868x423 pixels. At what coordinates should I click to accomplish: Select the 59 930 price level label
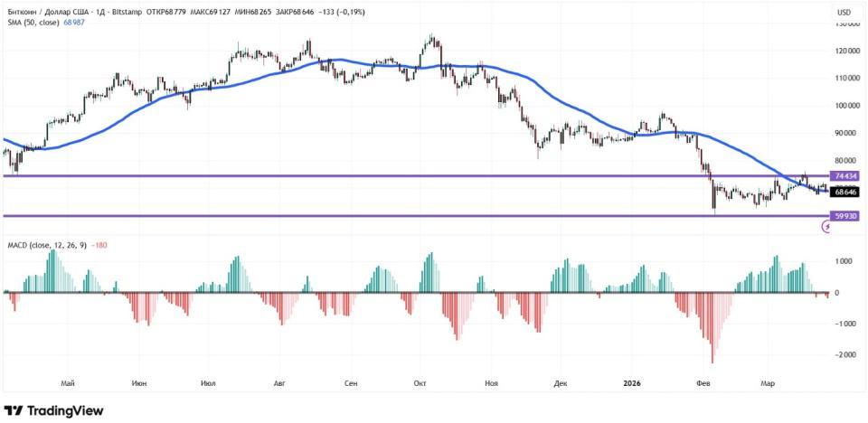844,216
